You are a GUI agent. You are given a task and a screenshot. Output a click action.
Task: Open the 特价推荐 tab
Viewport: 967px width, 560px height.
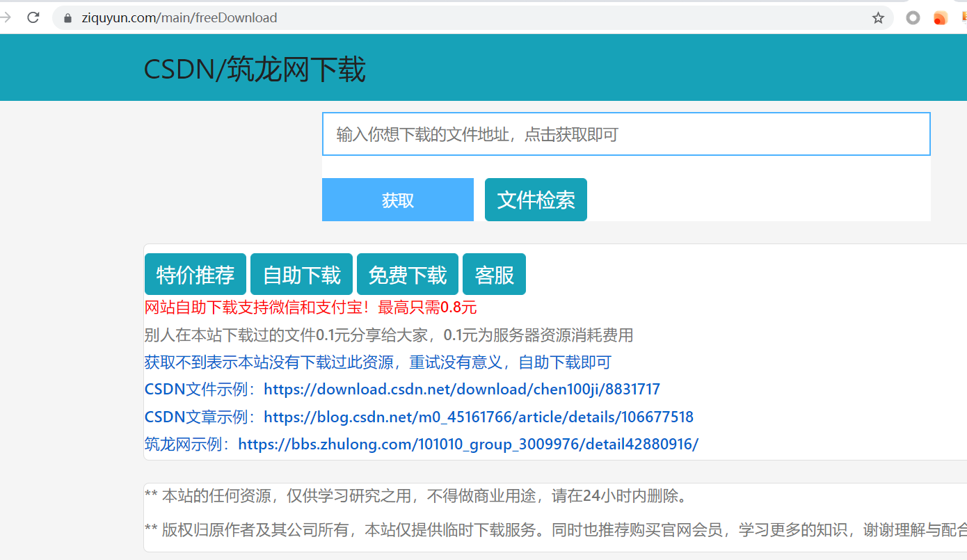[x=195, y=274]
